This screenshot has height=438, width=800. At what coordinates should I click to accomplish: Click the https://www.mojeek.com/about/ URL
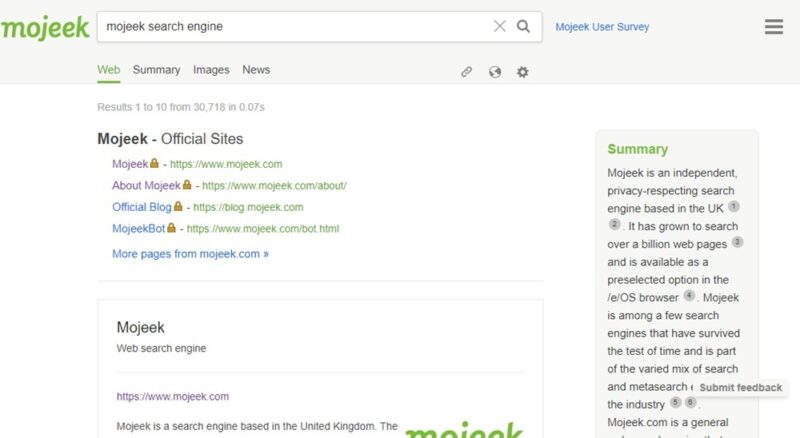(x=274, y=185)
